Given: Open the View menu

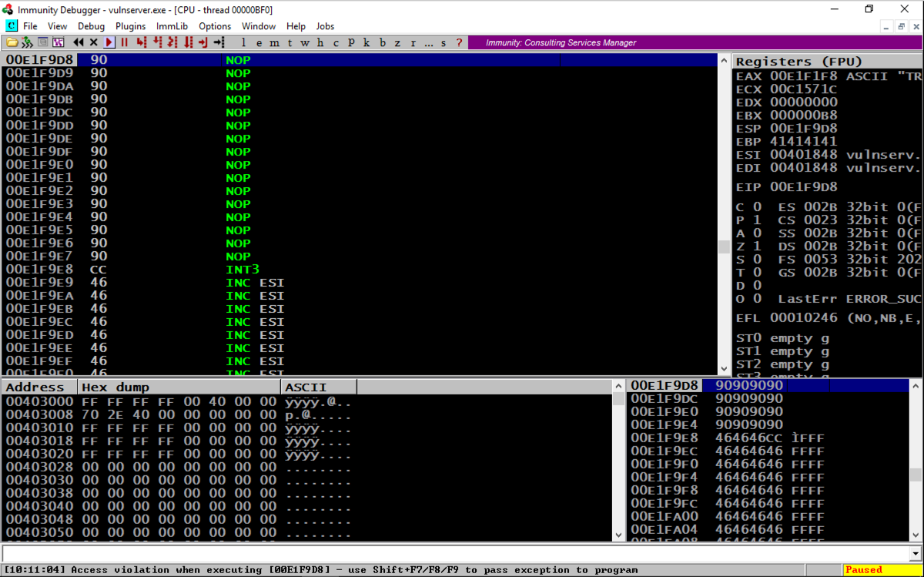Looking at the screenshot, I should click(x=57, y=26).
